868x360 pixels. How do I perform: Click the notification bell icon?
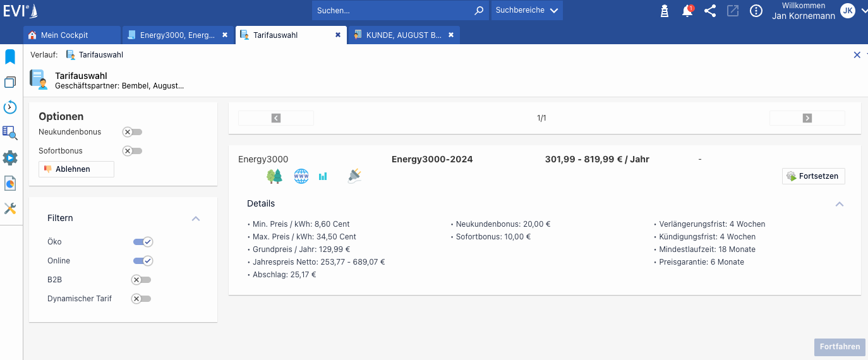pos(687,11)
